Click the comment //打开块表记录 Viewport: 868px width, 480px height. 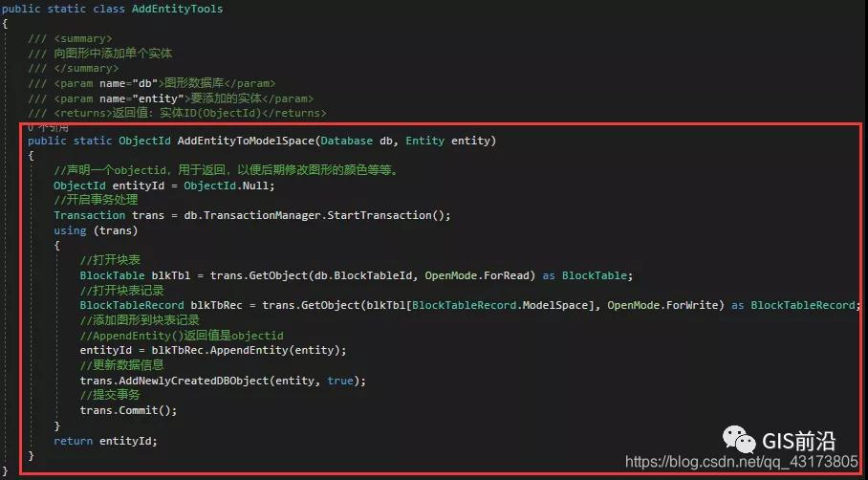click(x=121, y=290)
